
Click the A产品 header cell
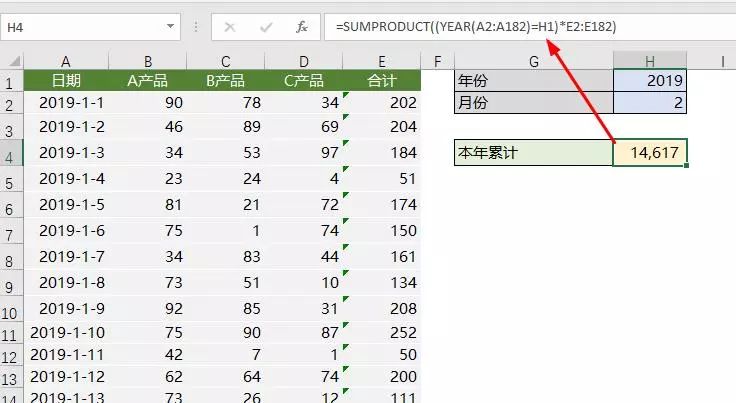[x=148, y=80]
